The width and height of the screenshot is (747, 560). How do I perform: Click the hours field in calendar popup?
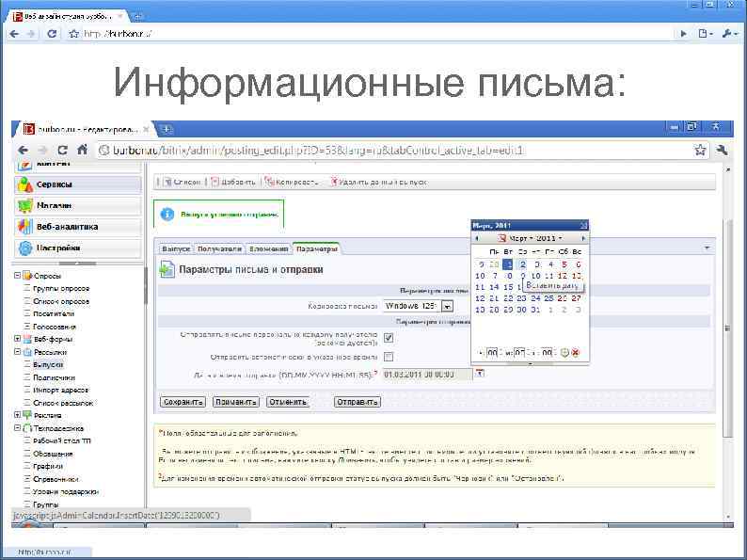tap(492, 353)
